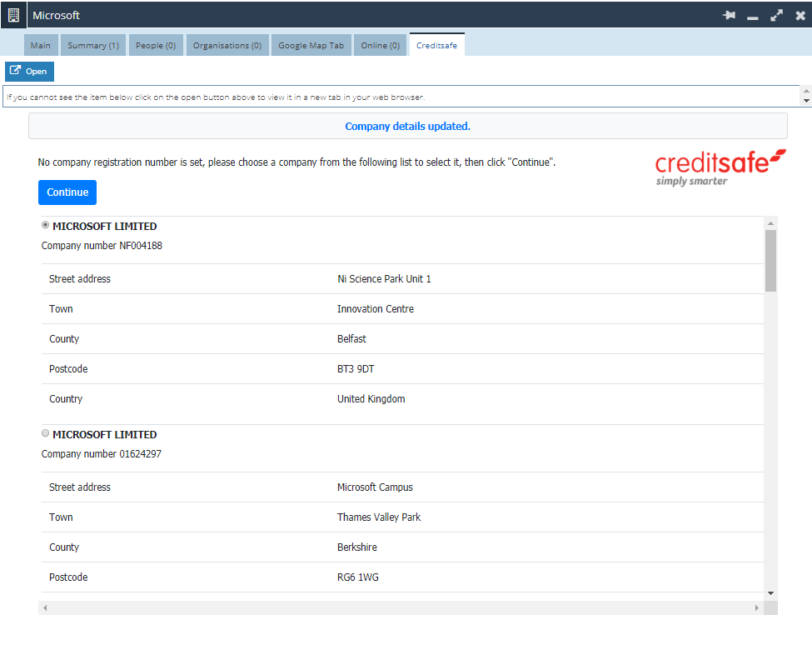Click the company list vertical scrollbar thumb
Image resolution: width=812 pixels, height=650 pixels.
[770, 261]
